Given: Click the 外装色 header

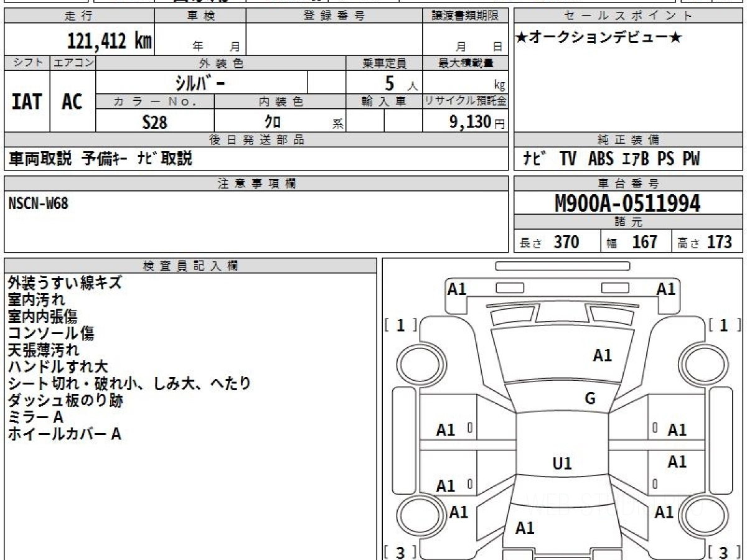Looking at the screenshot, I should point(221,63).
